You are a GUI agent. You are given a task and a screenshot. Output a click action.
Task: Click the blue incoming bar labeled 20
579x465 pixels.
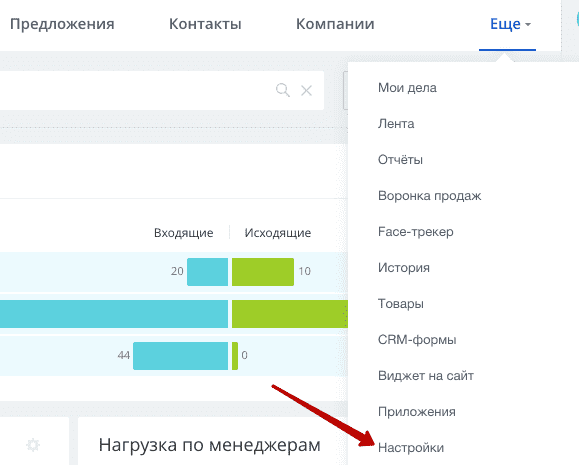coord(208,272)
